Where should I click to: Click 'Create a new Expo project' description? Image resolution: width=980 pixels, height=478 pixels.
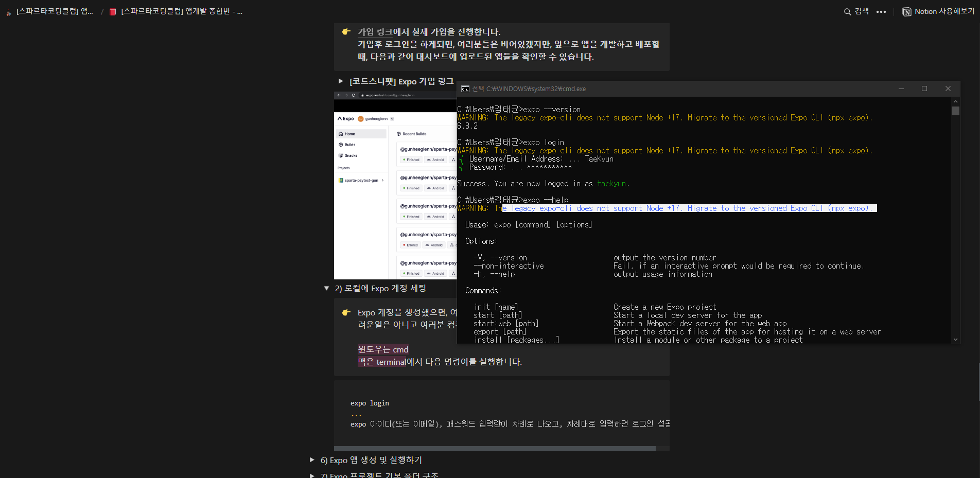coord(664,307)
